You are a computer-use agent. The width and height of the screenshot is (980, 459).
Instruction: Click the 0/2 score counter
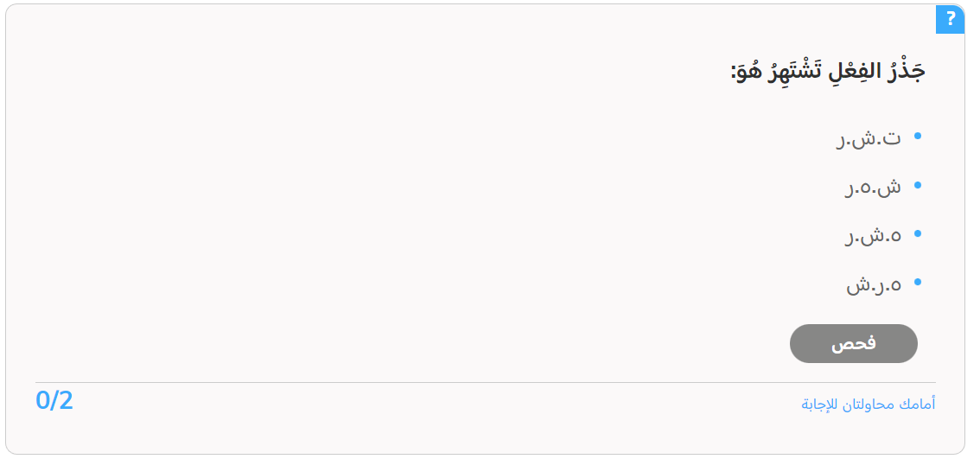pyautogui.click(x=54, y=400)
